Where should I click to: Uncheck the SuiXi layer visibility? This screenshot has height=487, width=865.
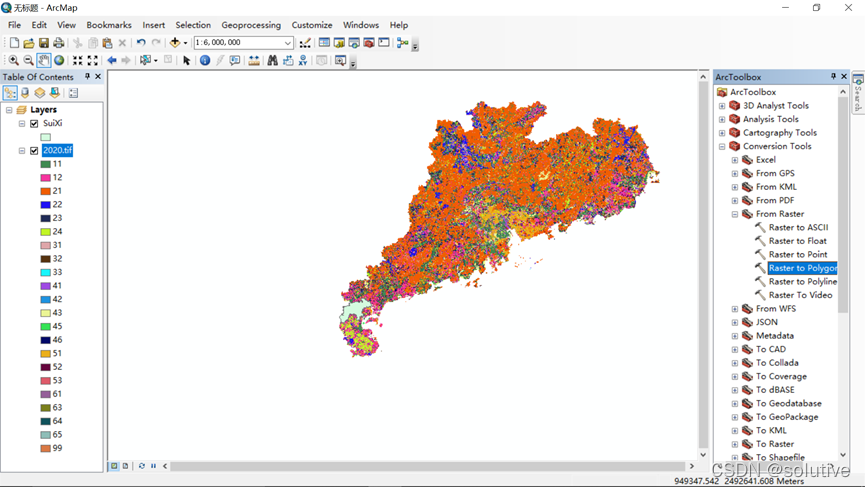coord(34,124)
